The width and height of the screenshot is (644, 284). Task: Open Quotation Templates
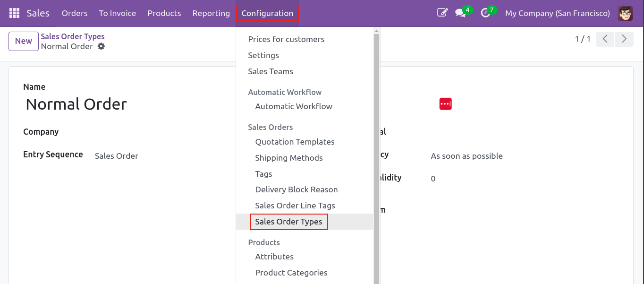[x=305, y=142]
